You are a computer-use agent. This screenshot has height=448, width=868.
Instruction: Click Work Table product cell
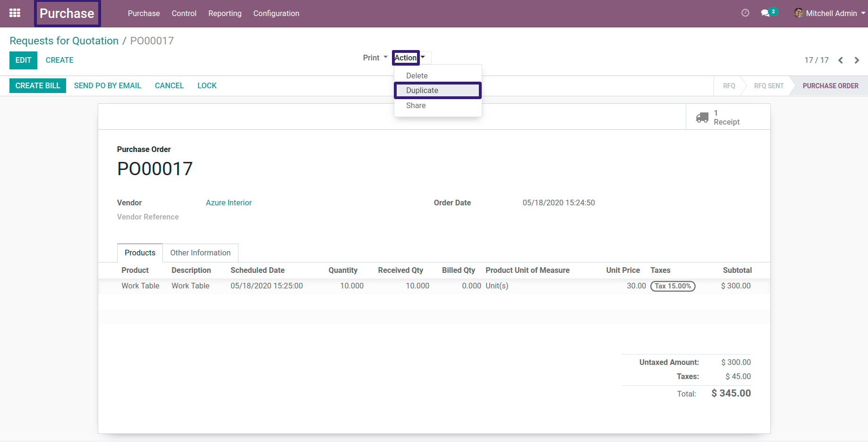[140, 286]
